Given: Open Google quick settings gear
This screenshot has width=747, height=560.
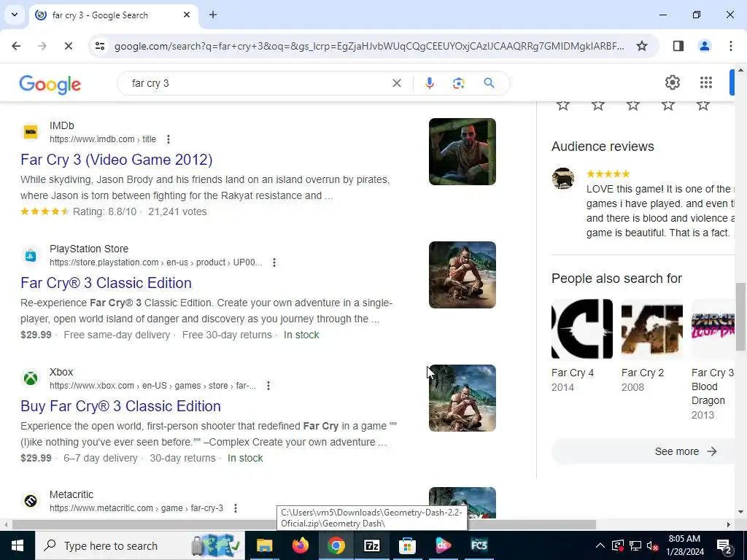Looking at the screenshot, I should point(672,83).
